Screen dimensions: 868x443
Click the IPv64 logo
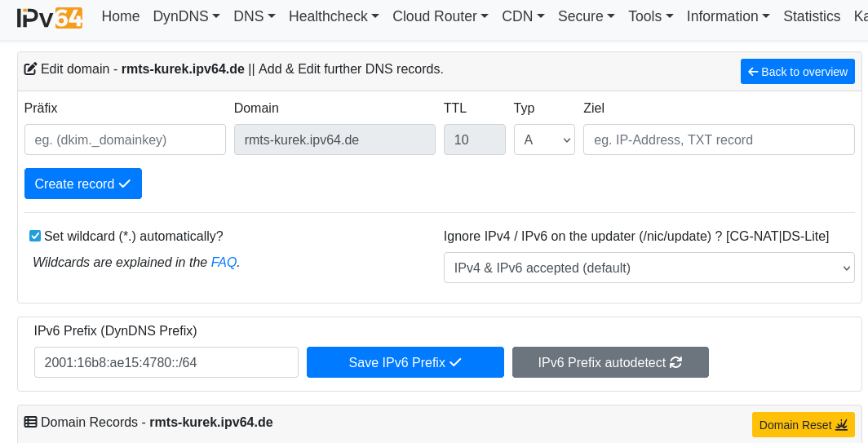coord(50,16)
